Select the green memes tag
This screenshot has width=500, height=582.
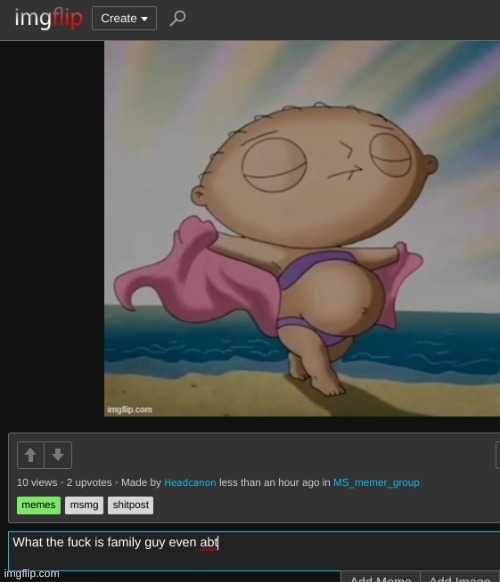click(39, 505)
